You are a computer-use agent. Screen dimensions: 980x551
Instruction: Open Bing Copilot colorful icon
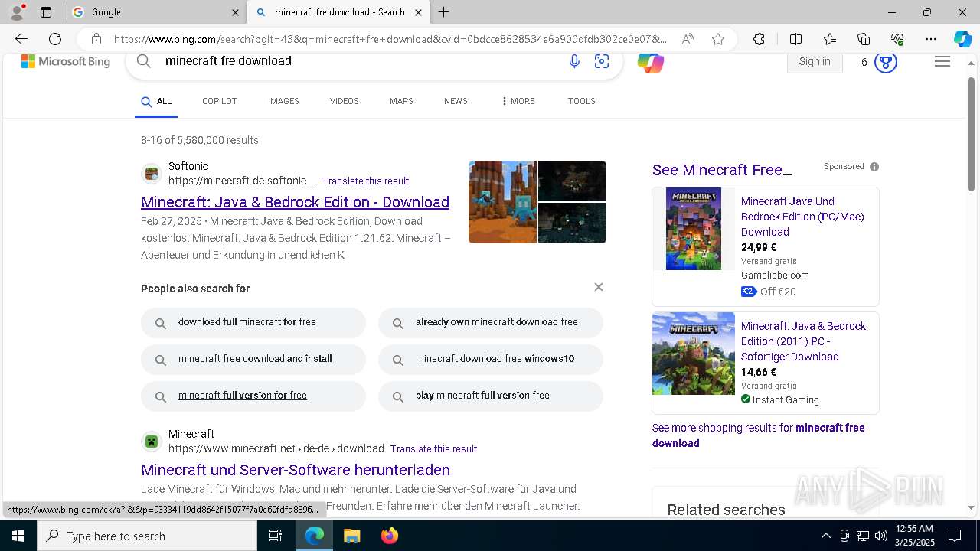[x=651, y=62]
